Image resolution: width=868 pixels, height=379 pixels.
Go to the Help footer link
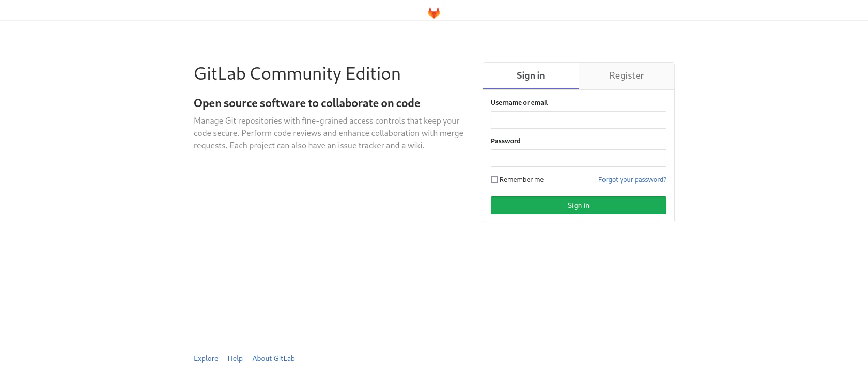tap(235, 358)
